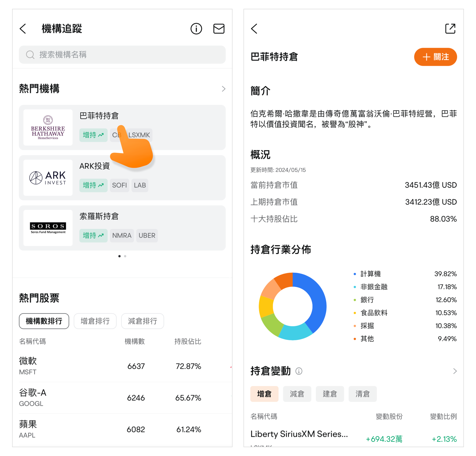This screenshot has width=476, height=456.
Task: Go to second page dot of the 熱門機構 carousel
Action: (125, 256)
